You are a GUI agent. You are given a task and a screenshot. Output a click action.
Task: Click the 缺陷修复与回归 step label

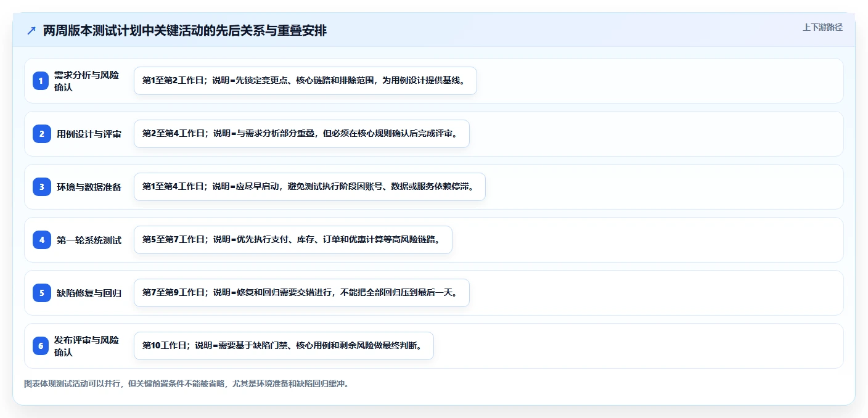click(x=89, y=293)
